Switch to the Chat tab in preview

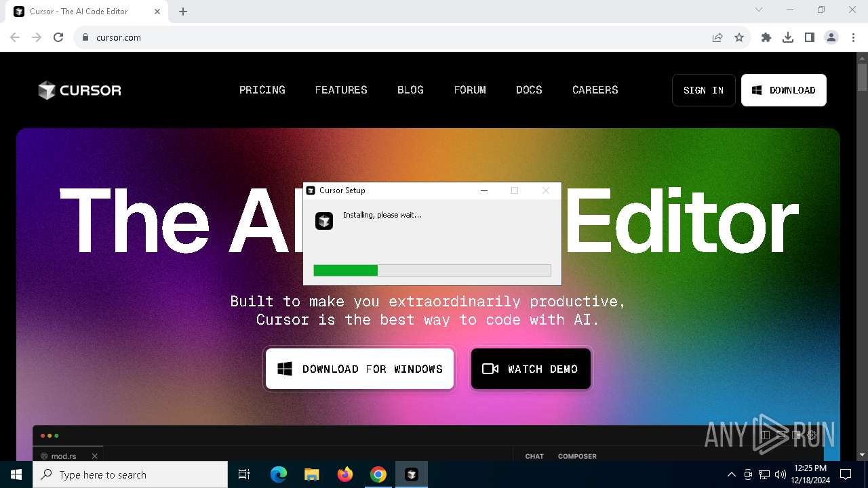pyautogui.click(x=534, y=456)
